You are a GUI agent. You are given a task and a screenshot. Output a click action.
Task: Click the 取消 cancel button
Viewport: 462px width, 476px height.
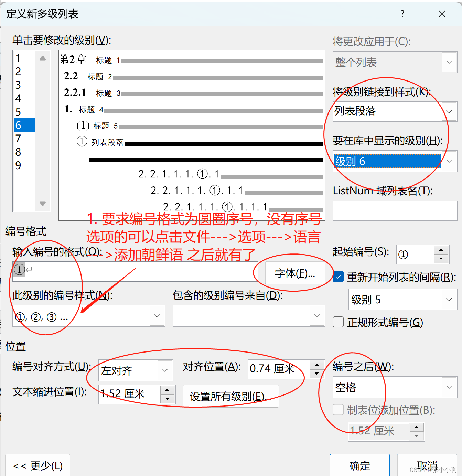[x=427, y=466]
